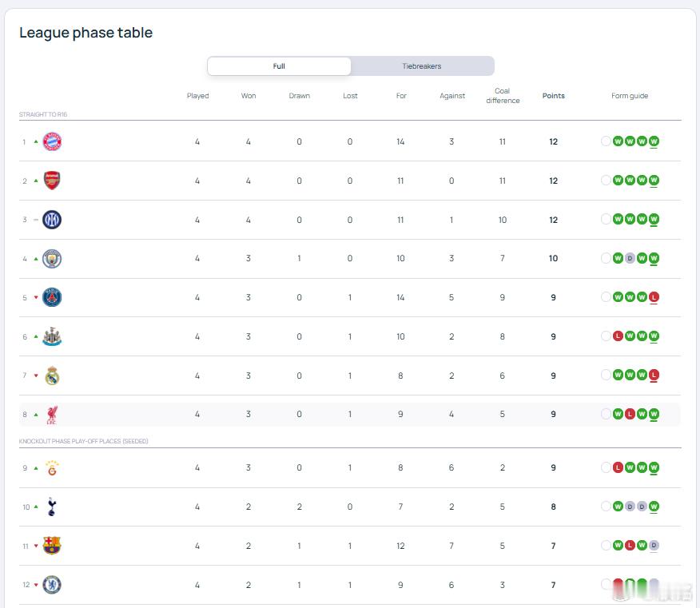
Task: Click the Form guide column header
Action: point(630,96)
